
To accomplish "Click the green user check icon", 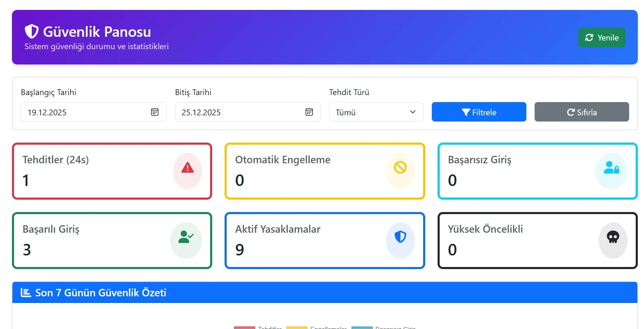I will pos(186,237).
